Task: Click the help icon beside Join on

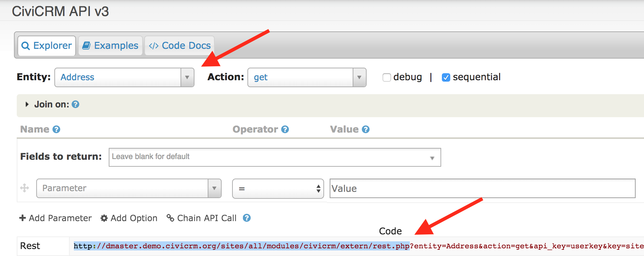Action: click(x=75, y=104)
